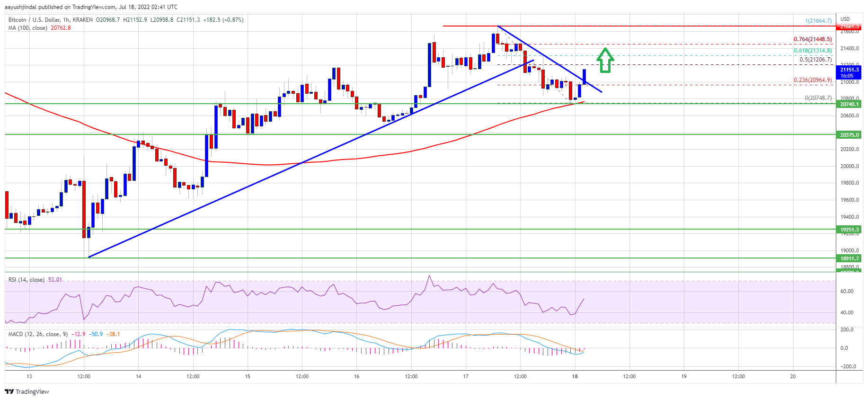Click date label 18 on time axis
The width and height of the screenshot is (868, 400).
(x=575, y=376)
